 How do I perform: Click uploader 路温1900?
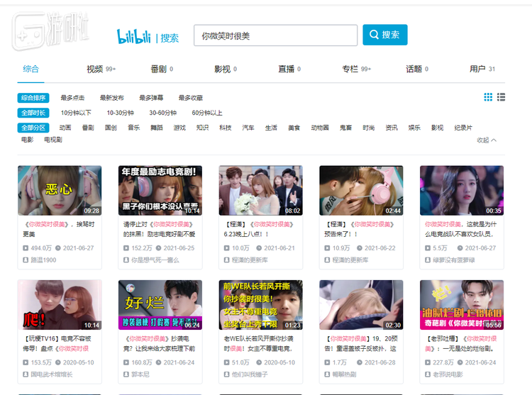point(43,260)
